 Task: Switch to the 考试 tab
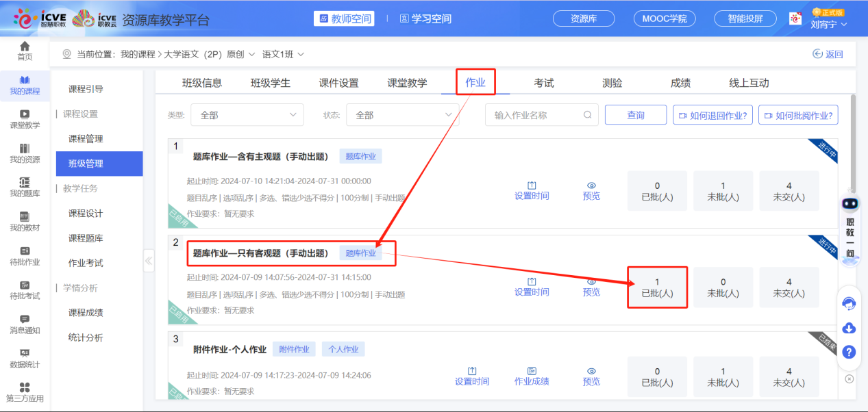click(544, 83)
